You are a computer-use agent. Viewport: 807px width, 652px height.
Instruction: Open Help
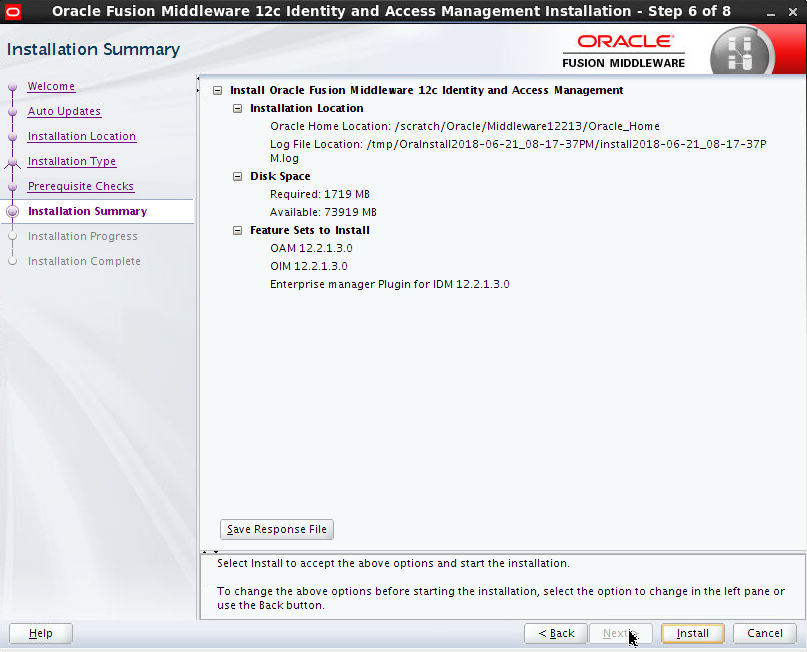[41, 633]
